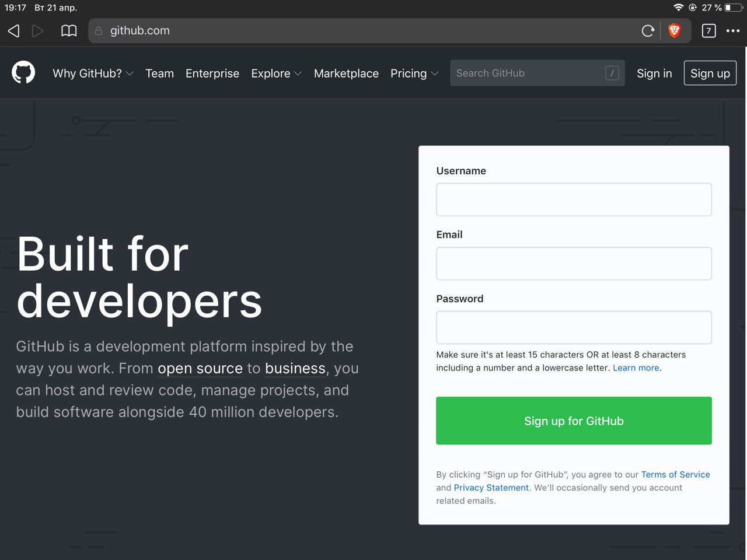Follow the open source link
Screen dimensions: 747x560
click(200, 369)
